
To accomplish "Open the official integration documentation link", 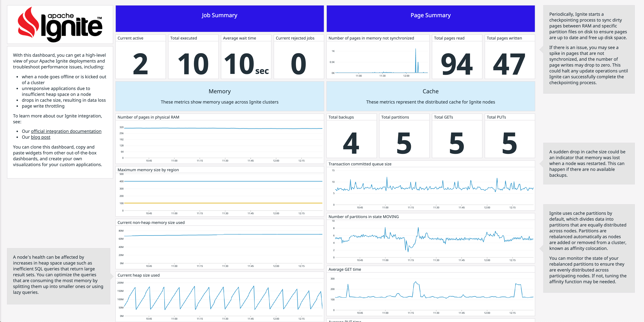I will click(66, 131).
